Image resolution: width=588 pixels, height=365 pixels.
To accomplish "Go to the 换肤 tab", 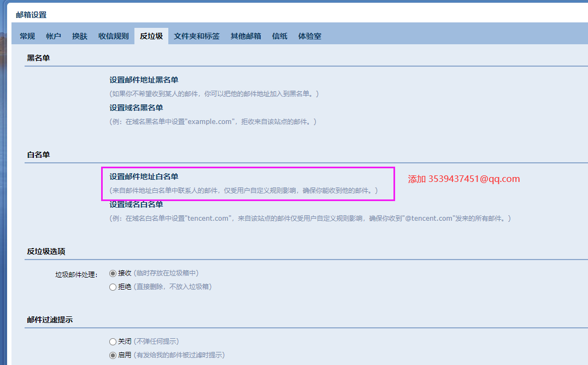I will (80, 36).
